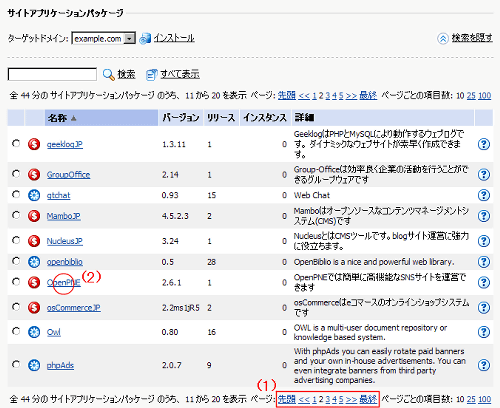This screenshot has height=408, width=500.
Task: Click 最終 in the top pagination
Action: coord(368,96)
